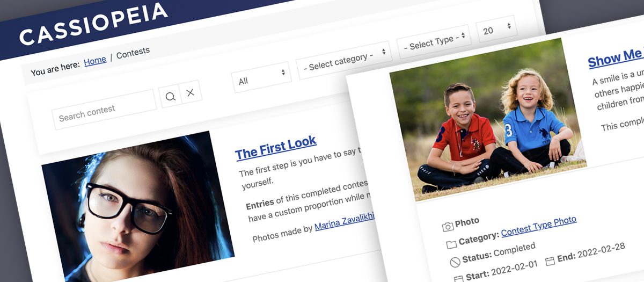Click the folder icon beside Category
This screenshot has width=644, height=282.
tap(451, 244)
